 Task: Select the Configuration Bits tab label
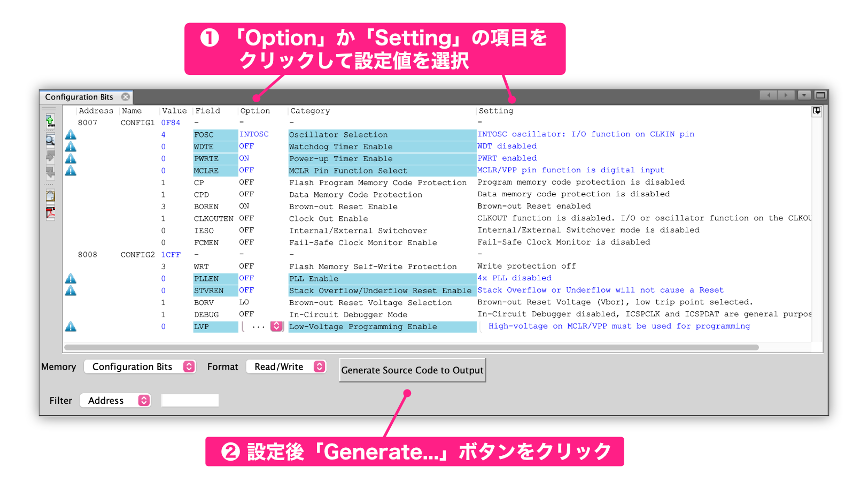[79, 97]
